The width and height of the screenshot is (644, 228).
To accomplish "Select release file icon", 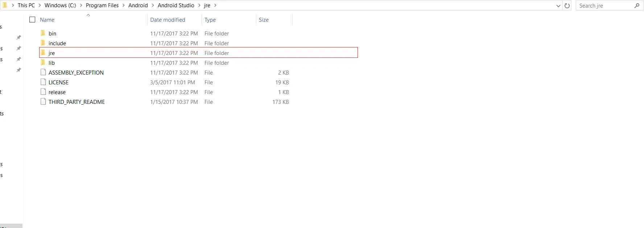I will (43, 92).
